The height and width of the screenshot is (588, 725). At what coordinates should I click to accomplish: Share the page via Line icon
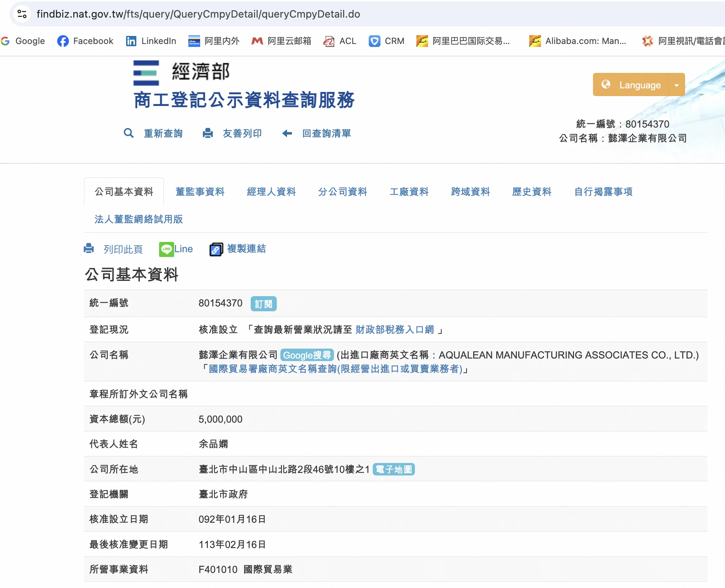pyautogui.click(x=166, y=249)
